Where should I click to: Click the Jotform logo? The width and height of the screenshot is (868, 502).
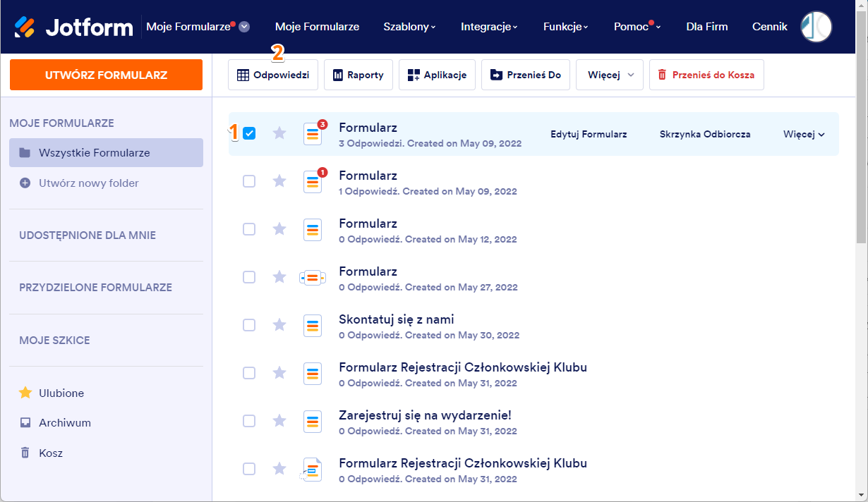[x=73, y=27]
